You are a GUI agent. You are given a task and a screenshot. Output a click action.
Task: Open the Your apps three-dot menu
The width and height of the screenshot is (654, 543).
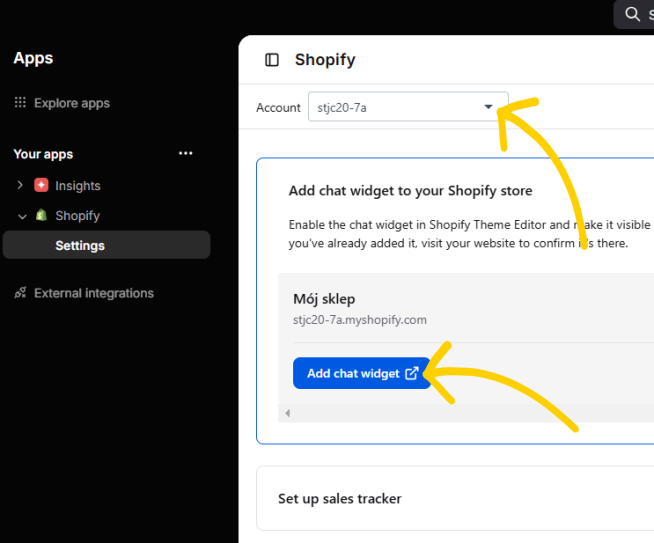click(x=186, y=153)
